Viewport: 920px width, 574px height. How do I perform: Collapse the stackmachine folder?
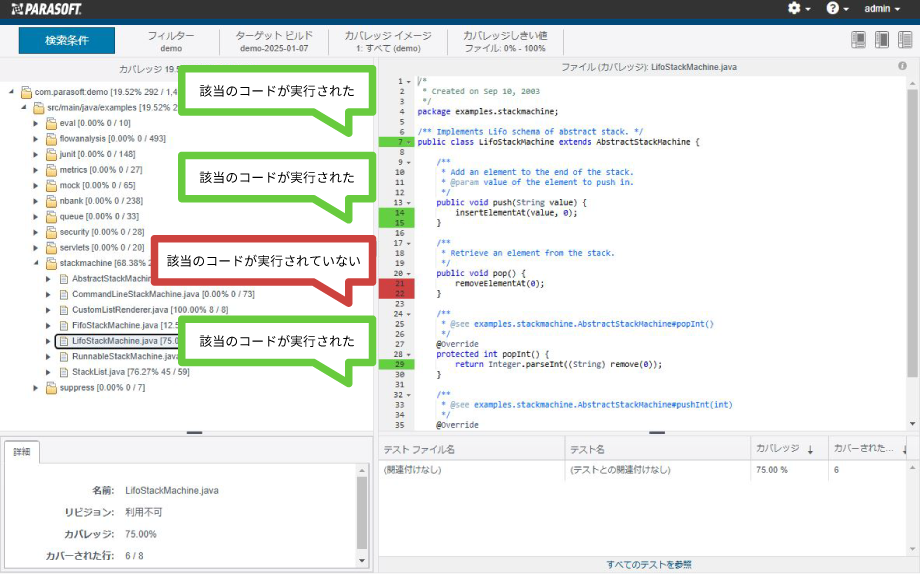pos(36,263)
